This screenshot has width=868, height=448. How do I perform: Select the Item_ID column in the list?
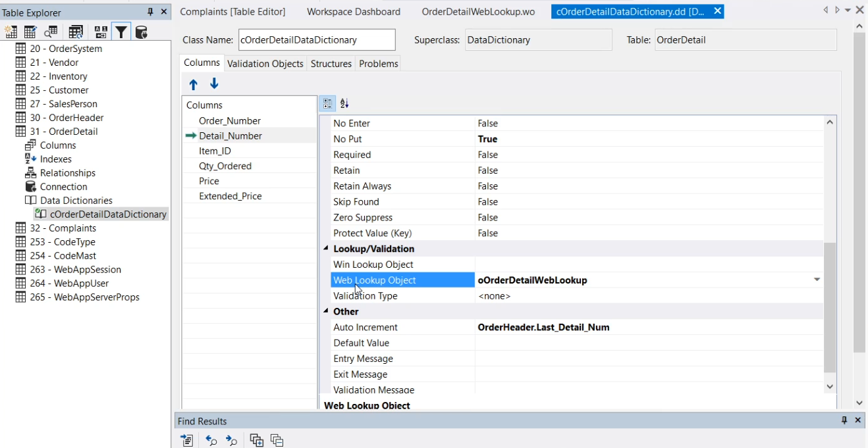point(215,151)
